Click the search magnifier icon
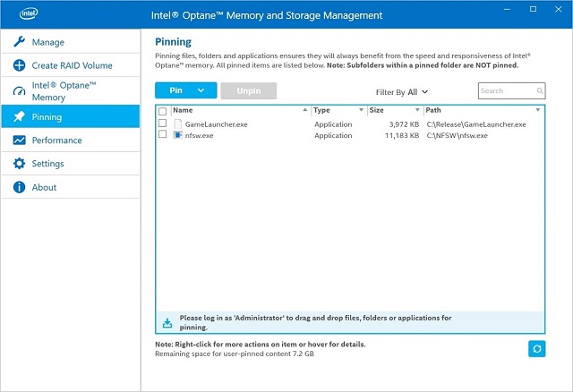This screenshot has height=392, width=573. click(540, 90)
